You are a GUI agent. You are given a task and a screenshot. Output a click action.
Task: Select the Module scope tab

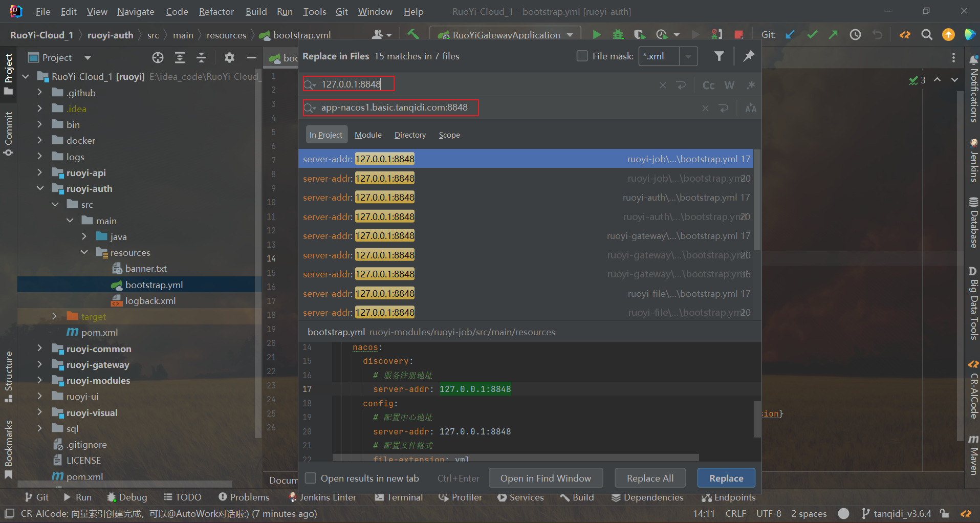tap(368, 135)
